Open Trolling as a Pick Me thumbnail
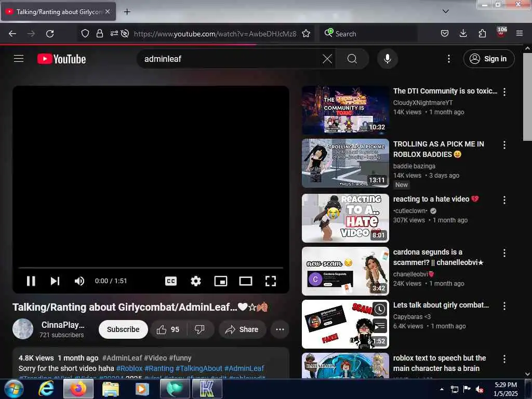Viewport: 532px width, 399px height. tap(345, 163)
